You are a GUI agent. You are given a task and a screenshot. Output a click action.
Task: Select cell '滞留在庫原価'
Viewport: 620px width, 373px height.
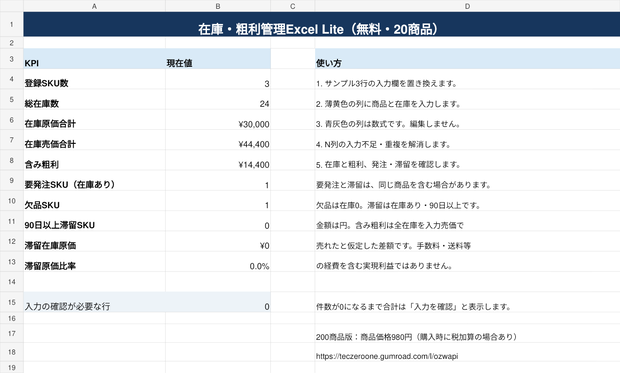(94, 242)
